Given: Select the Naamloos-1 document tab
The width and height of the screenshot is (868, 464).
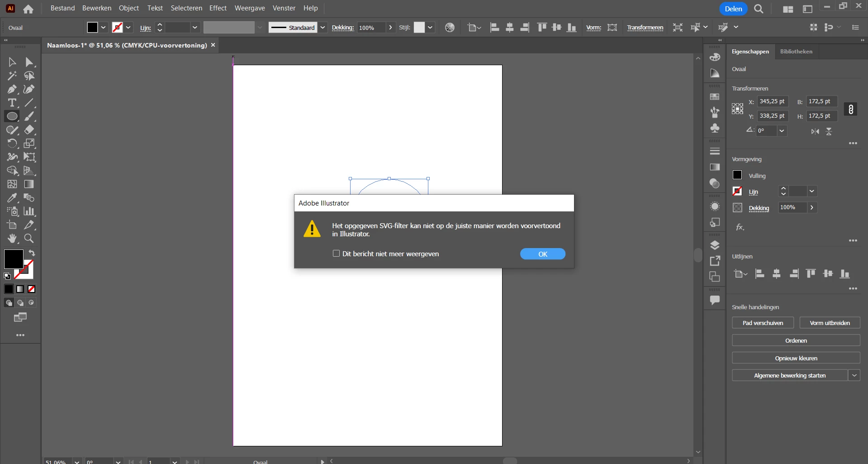Looking at the screenshot, I should coord(127,45).
